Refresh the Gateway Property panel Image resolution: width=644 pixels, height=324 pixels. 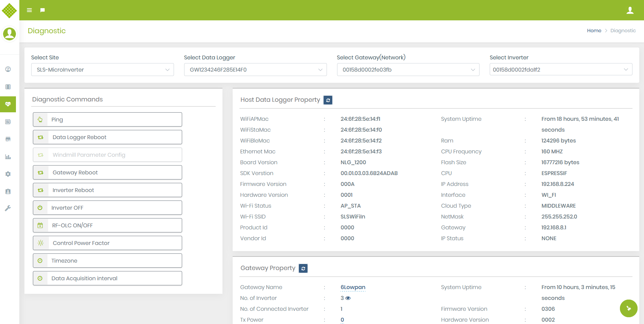point(303,268)
